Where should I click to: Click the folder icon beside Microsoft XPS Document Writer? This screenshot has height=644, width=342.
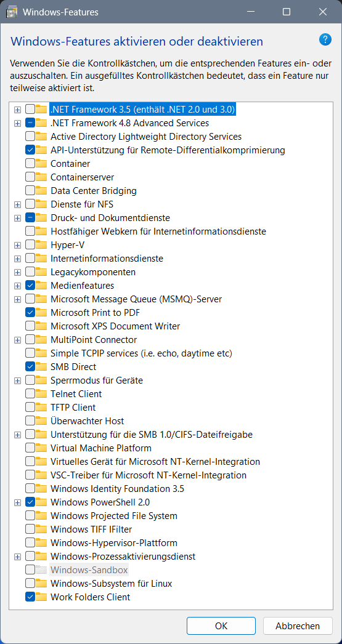coord(41,326)
